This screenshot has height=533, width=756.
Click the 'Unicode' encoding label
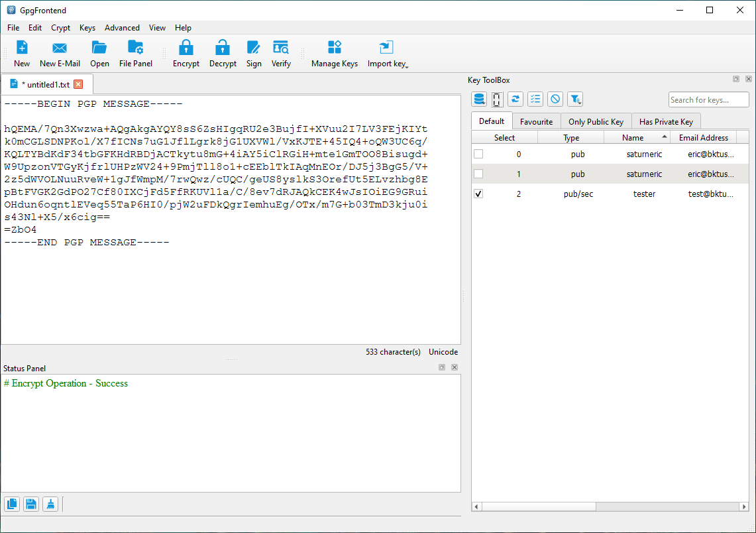click(x=443, y=352)
